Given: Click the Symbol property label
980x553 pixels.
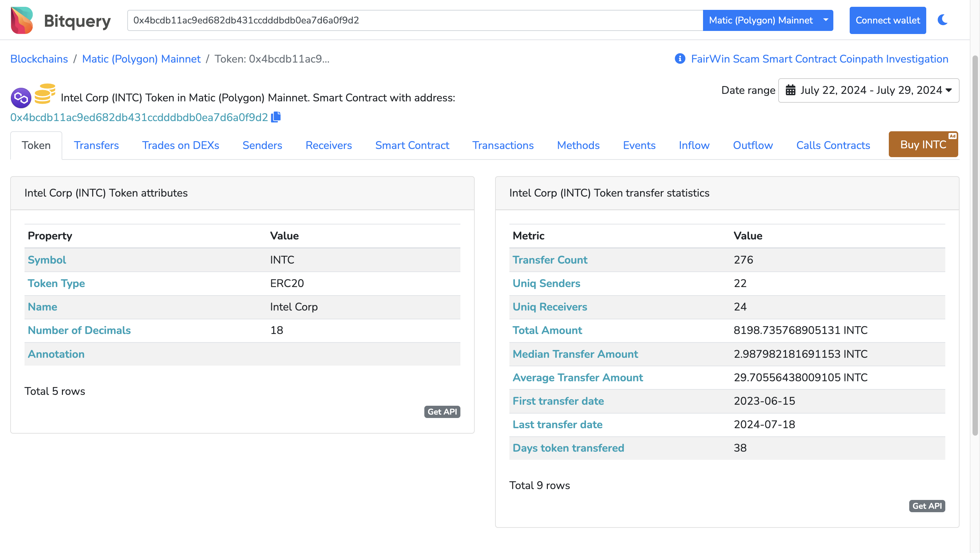Looking at the screenshot, I should [47, 260].
